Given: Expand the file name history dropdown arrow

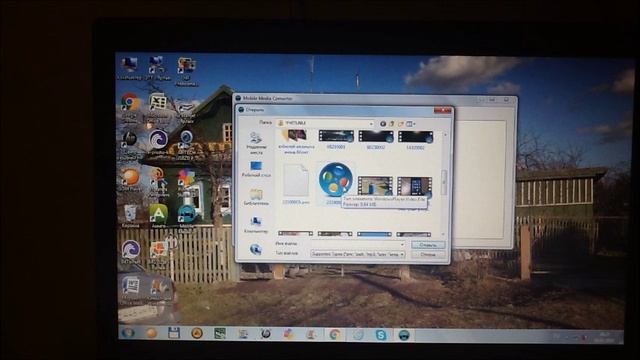Looking at the screenshot, I should 402,244.
